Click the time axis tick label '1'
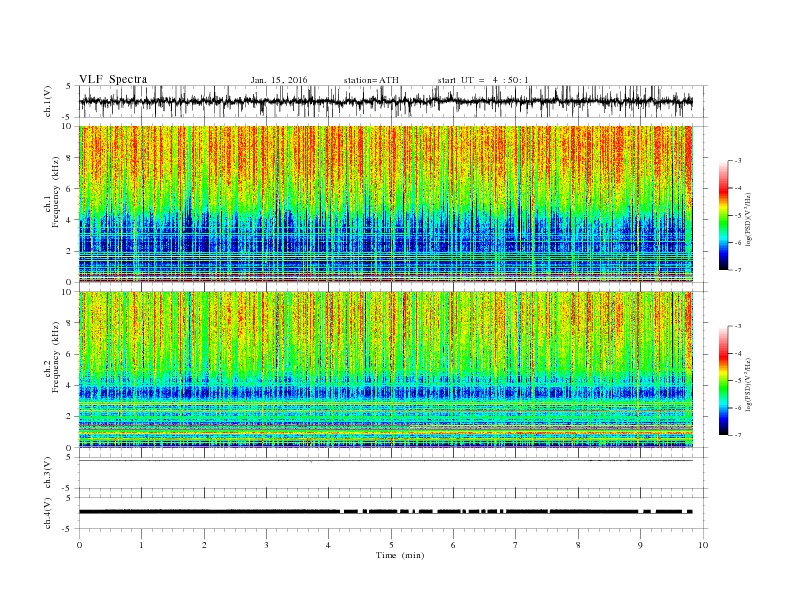 142,545
